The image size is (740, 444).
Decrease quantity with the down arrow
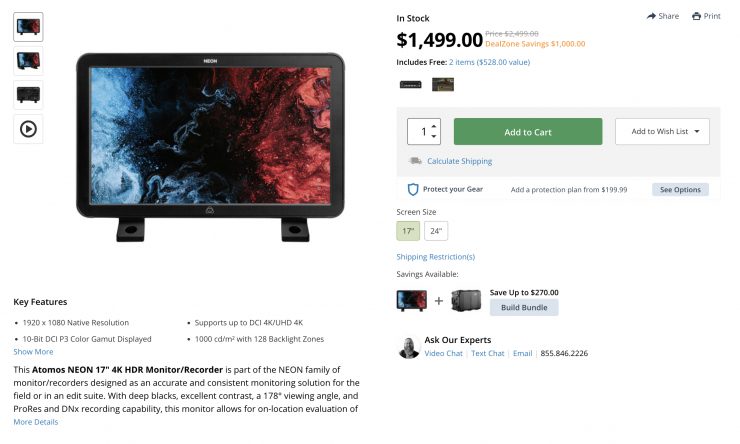coord(434,136)
